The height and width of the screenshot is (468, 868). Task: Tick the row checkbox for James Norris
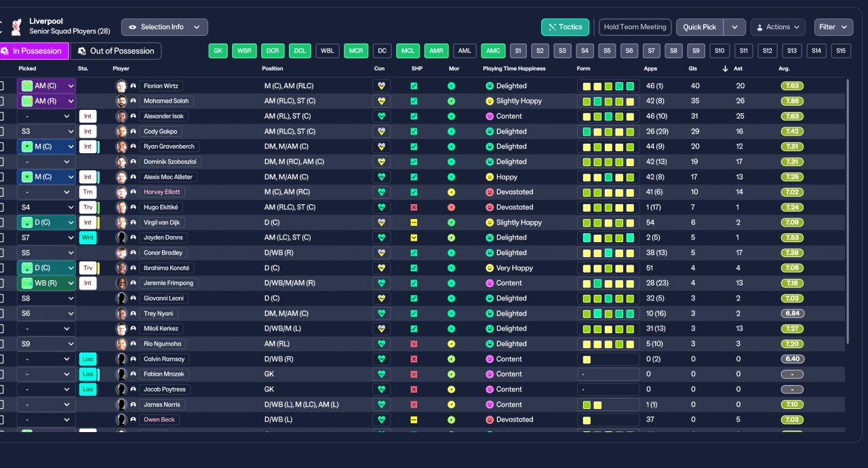tap(0, 404)
